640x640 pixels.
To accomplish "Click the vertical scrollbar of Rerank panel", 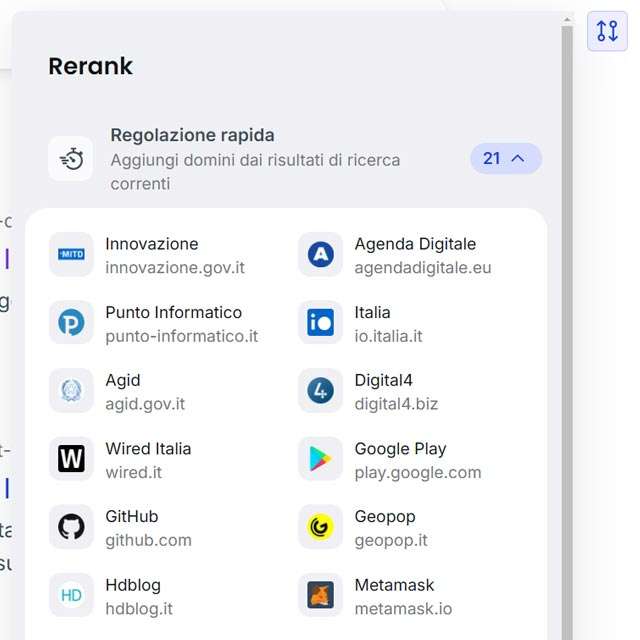I will 567,300.
